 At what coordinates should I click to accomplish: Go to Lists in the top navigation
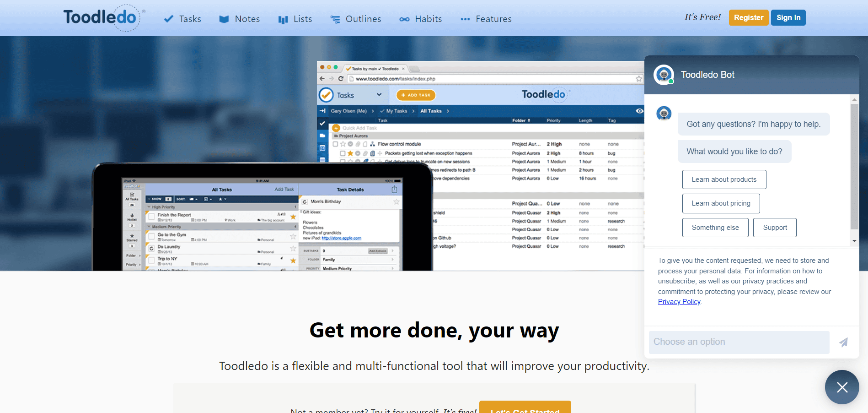(x=295, y=19)
